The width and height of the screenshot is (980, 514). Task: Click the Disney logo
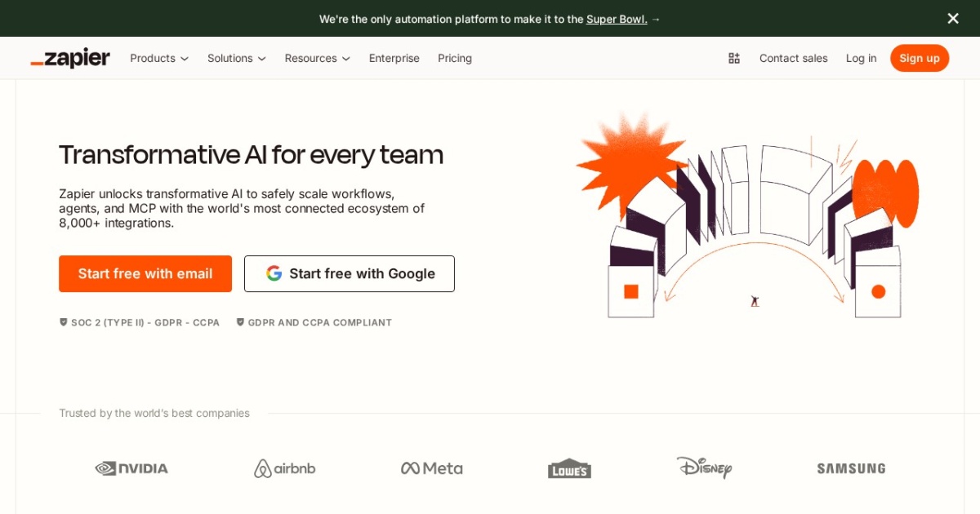coord(704,468)
